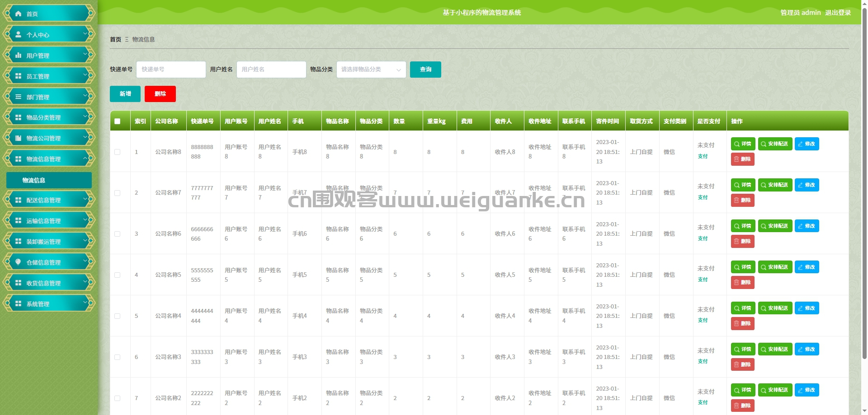Click the red 删除 batch delete button

(160, 94)
